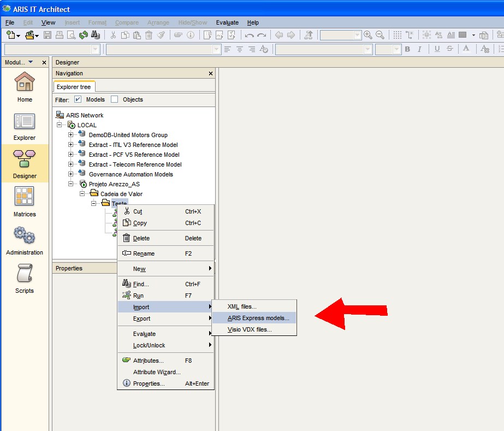Viewport: 504px width, 431px height.
Task: Click the scissors Cut toolbar icon
Action: (113, 35)
